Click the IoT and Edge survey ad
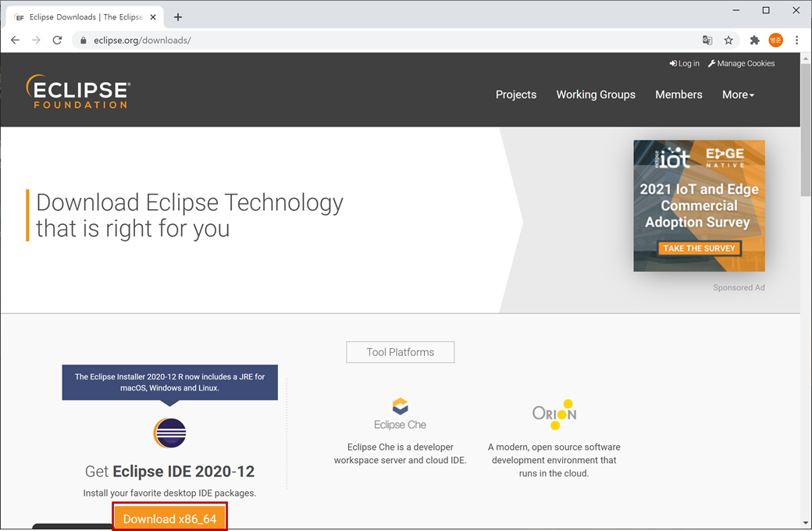The width and height of the screenshot is (812, 531). click(x=699, y=205)
